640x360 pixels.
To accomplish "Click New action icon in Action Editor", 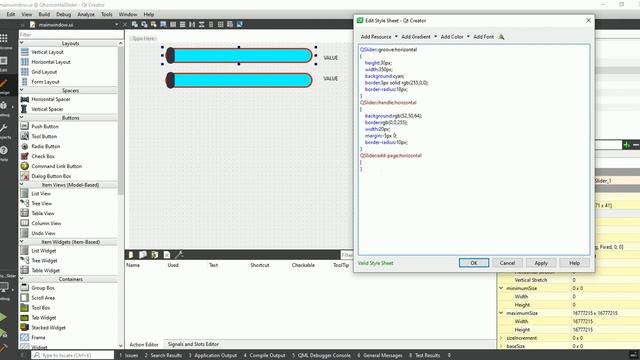I will click(x=131, y=255).
